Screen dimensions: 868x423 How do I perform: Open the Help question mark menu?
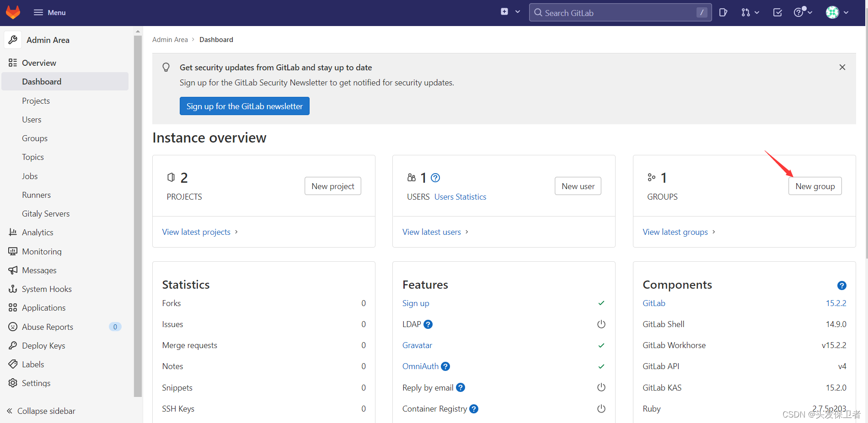point(798,12)
